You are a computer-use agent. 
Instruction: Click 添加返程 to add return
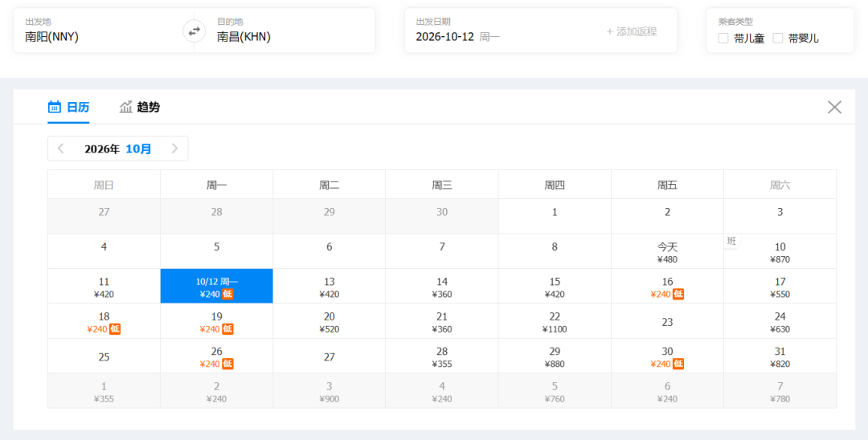coord(632,31)
